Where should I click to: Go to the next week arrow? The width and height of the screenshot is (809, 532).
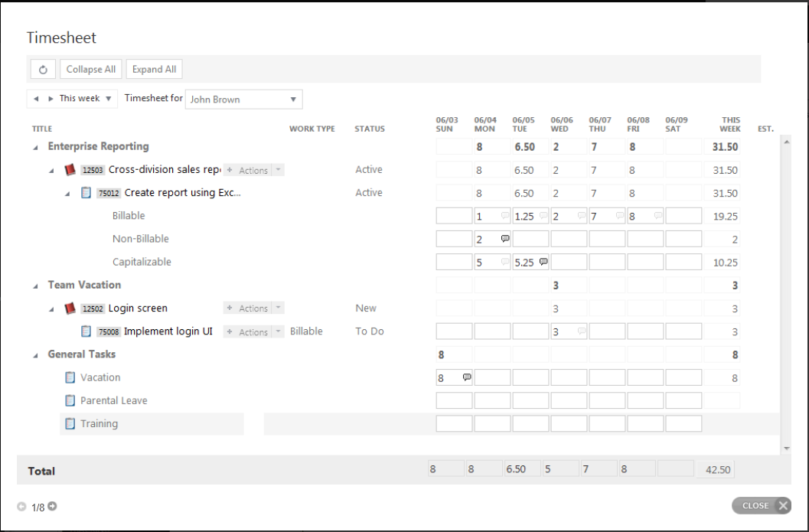[x=51, y=99]
